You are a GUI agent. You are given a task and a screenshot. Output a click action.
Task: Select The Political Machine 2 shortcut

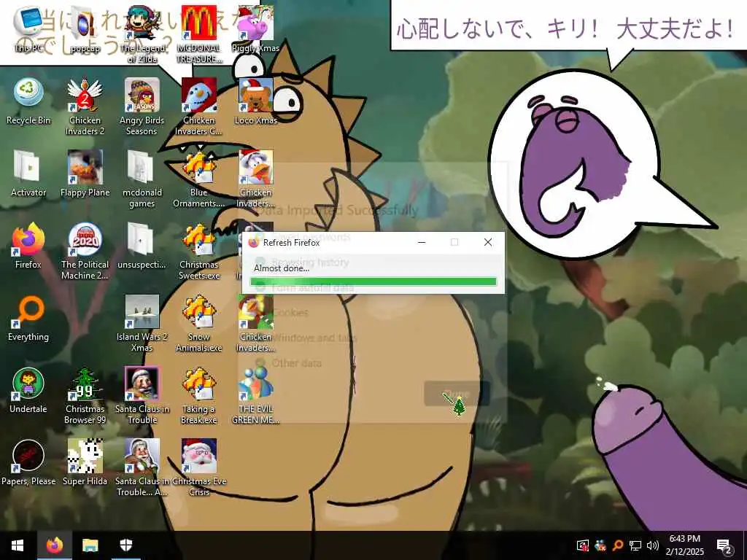(x=85, y=252)
